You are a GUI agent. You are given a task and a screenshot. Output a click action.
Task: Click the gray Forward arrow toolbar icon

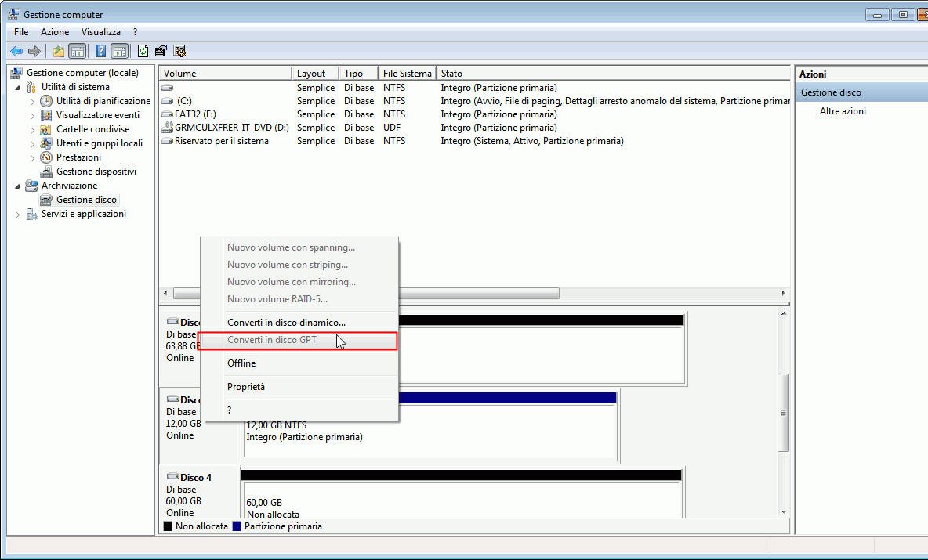(x=34, y=52)
